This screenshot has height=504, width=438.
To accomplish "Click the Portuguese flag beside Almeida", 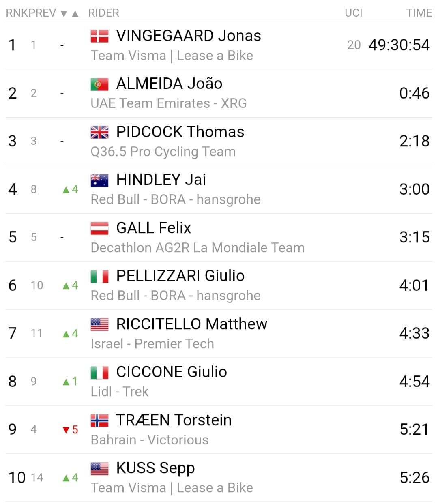I will [99, 84].
